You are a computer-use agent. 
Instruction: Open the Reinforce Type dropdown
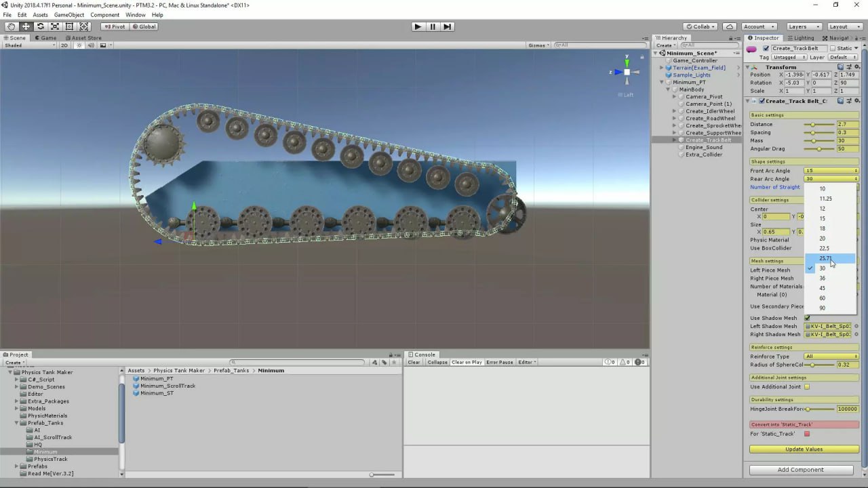click(831, 356)
